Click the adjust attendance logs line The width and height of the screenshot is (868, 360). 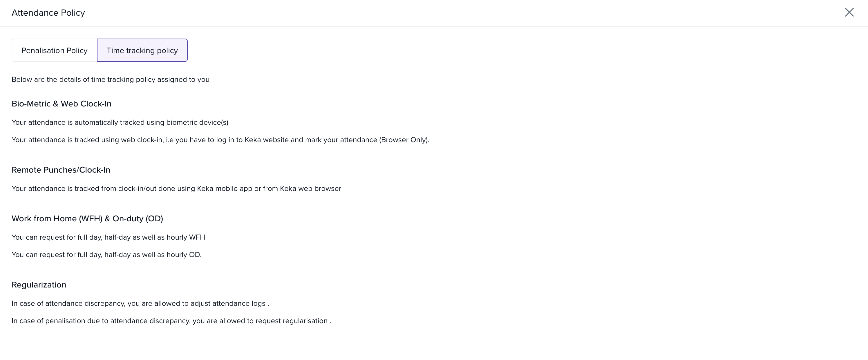140,303
